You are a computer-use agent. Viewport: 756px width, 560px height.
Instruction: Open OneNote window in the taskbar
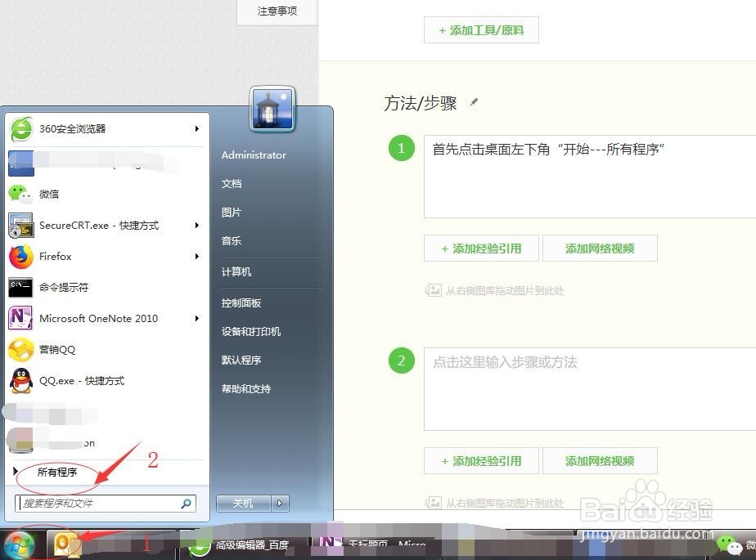[x=374, y=544]
